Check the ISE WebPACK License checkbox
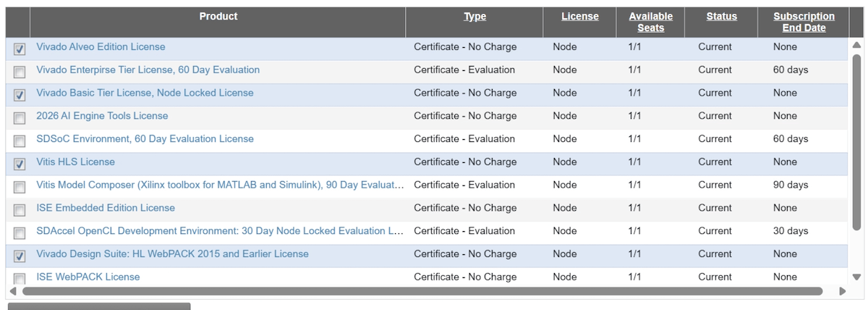 pos(20,279)
